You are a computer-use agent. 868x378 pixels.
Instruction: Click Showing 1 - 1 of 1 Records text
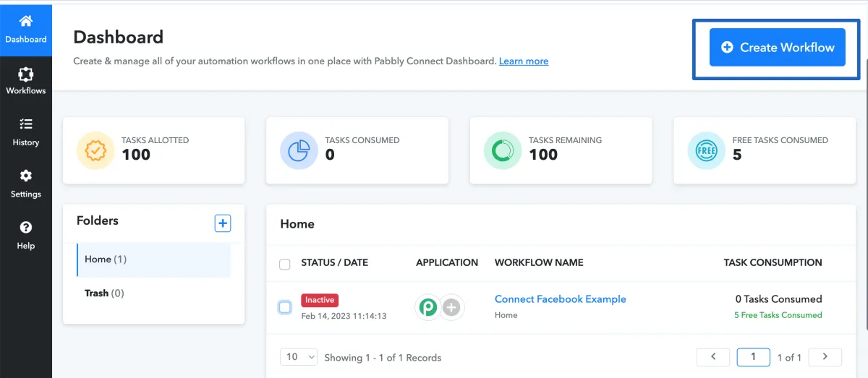tap(383, 358)
